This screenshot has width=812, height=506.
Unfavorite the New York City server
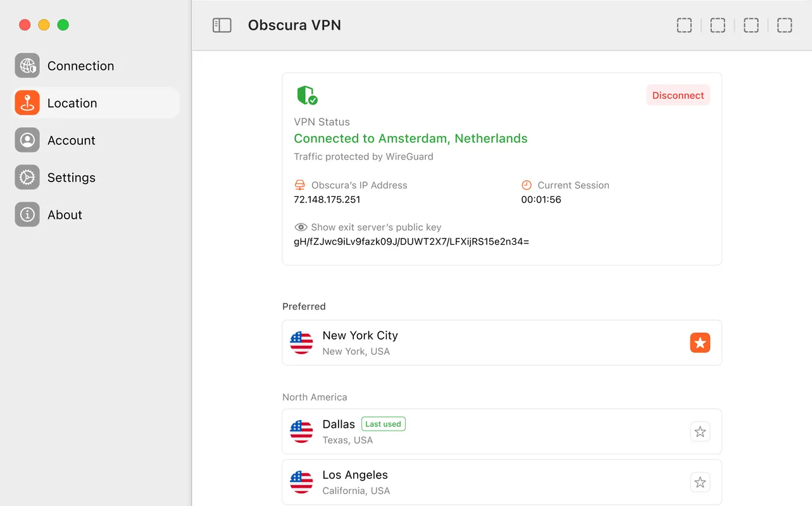click(x=700, y=342)
